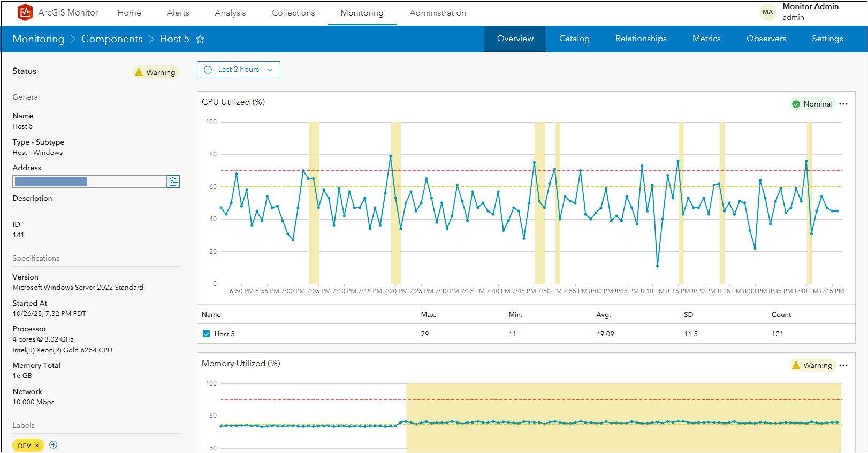Expand the Monitor Admin account menu
Image resolution: width=868 pixels, height=453 pixels.
(x=810, y=12)
